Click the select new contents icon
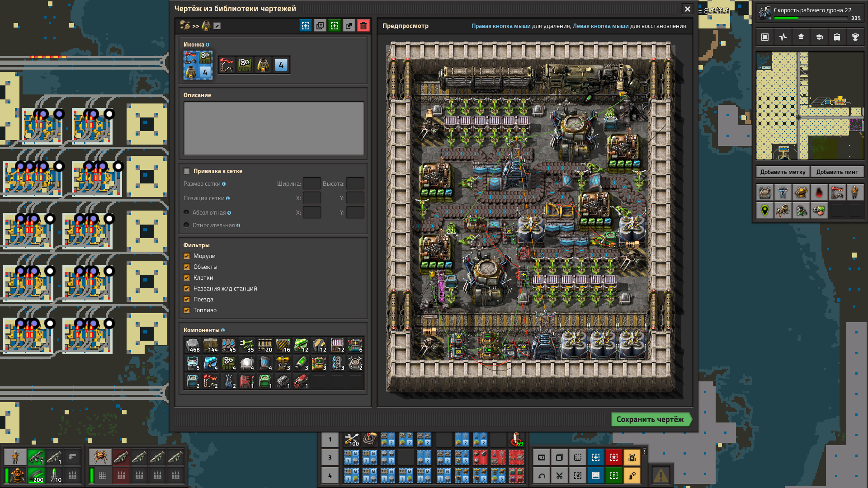 306,26
